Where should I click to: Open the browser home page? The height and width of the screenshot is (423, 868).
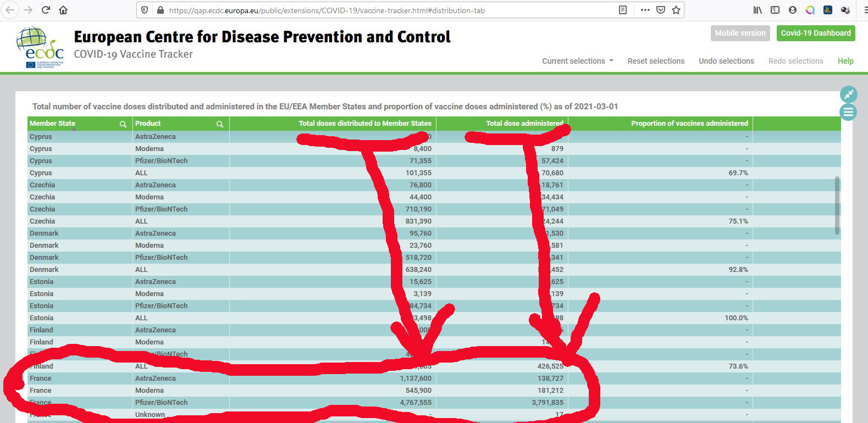pyautogui.click(x=64, y=10)
